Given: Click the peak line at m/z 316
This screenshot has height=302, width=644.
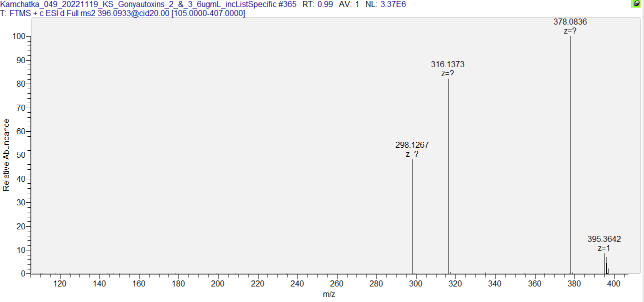Looking at the screenshot, I should point(448,175).
